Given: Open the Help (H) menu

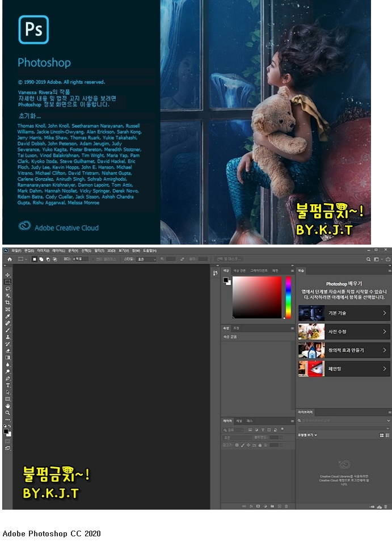Looking at the screenshot, I should (x=150, y=251).
